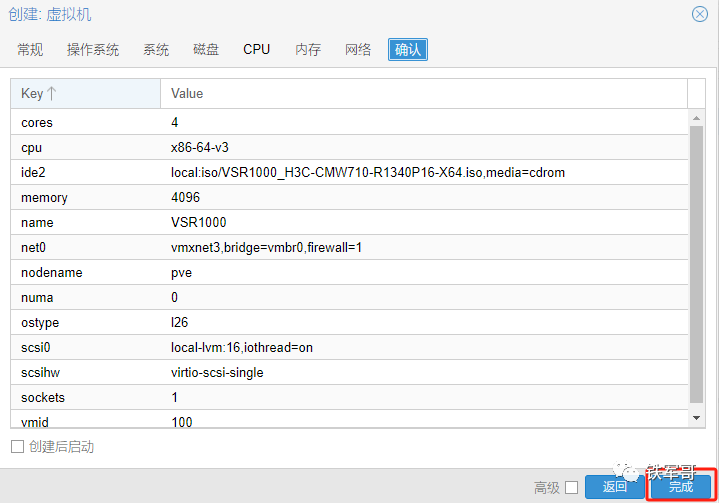Select the cpu value x86-64-v3
The width and height of the screenshot is (719, 503).
click(199, 148)
